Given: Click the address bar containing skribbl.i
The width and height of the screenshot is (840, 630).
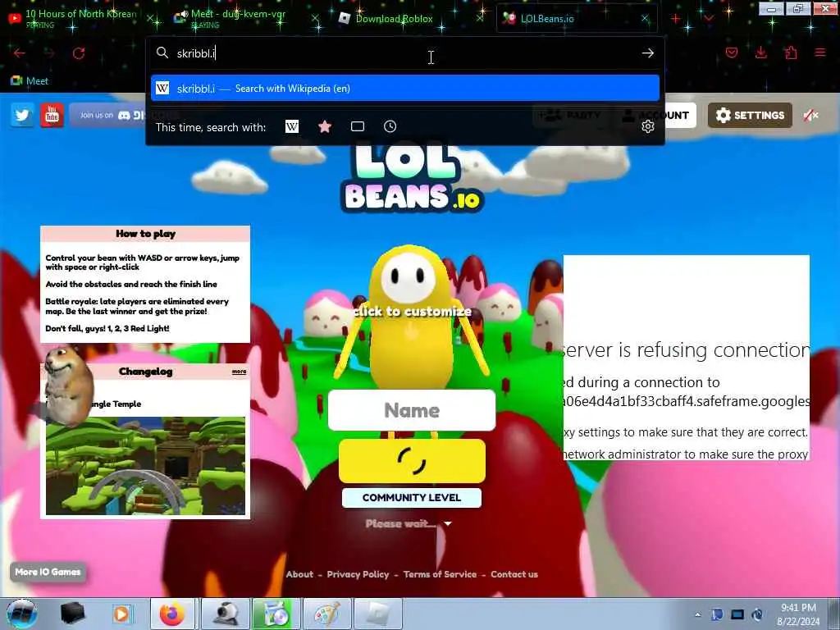Looking at the screenshot, I should 404,53.
